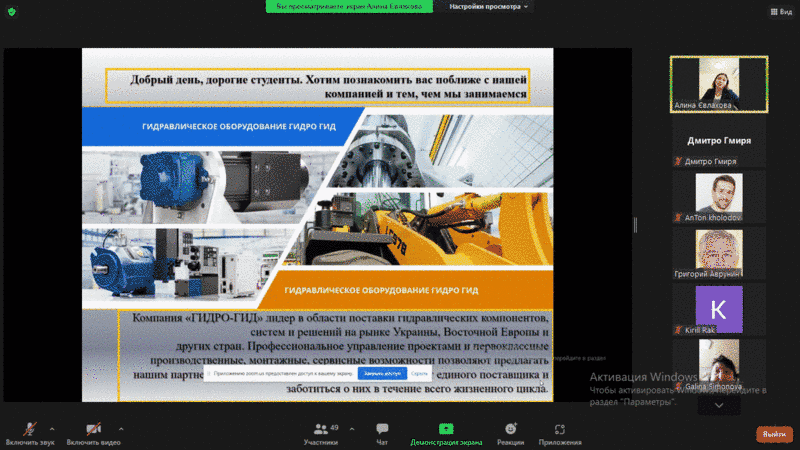The height and width of the screenshot is (450, 800).
Task: Expand video options arrow next to Включить видео
Action: click(121, 429)
